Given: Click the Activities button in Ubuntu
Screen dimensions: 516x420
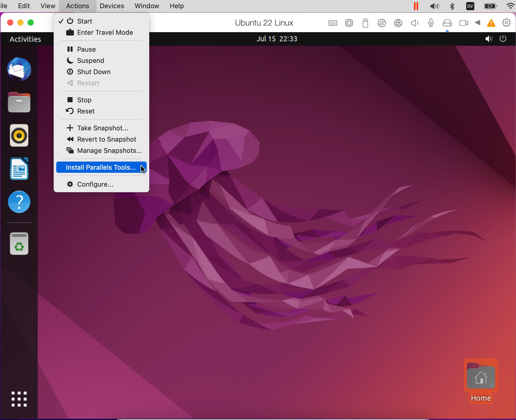Looking at the screenshot, I should click(x=25, y=39).
